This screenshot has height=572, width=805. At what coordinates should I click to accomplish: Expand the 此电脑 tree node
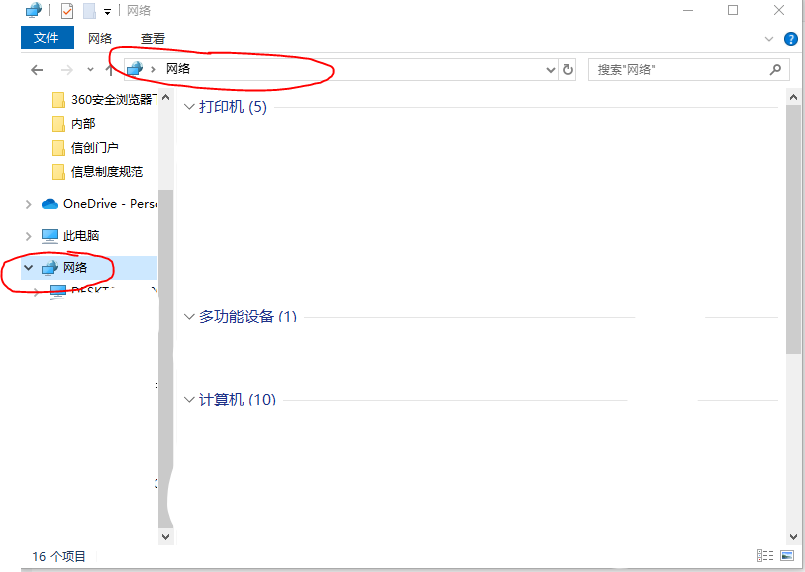pyautogui.click(x=28, y=236)
